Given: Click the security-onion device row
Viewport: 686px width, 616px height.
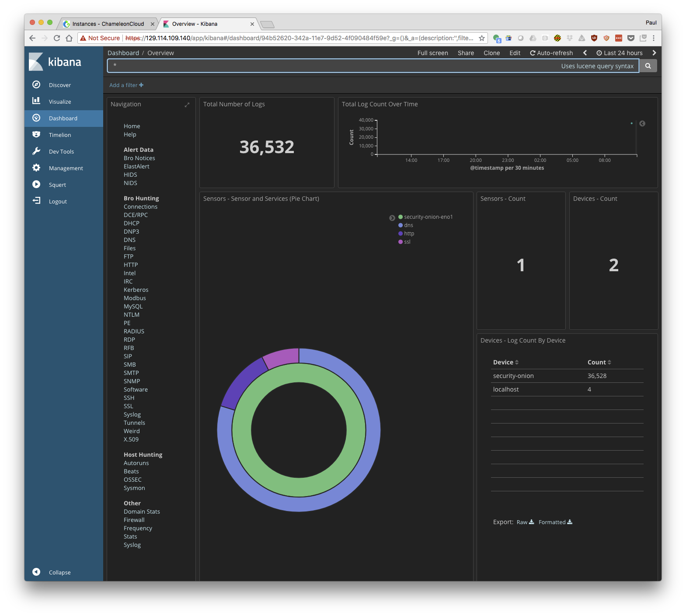Looking at the screenshot, I should [x=567, y=376].
